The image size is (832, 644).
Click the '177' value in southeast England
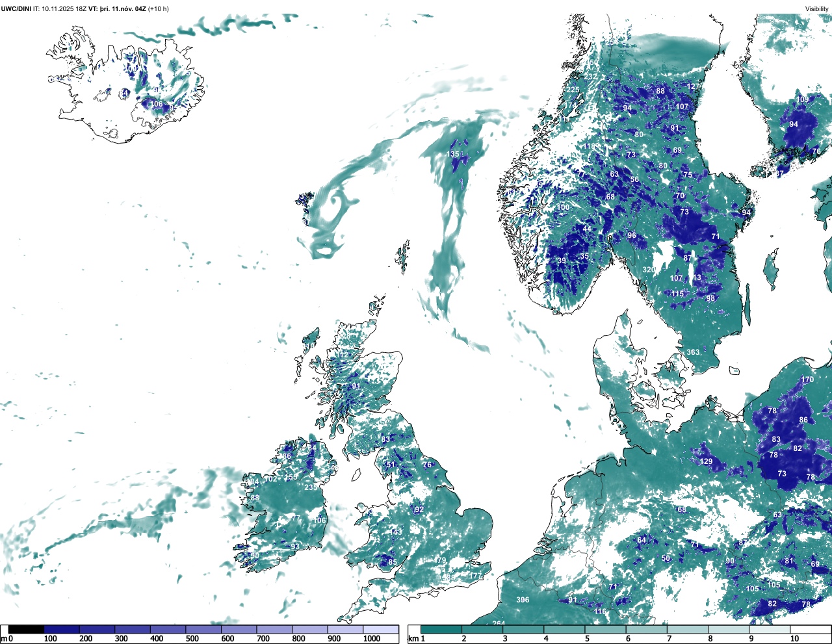click(476, 576)
